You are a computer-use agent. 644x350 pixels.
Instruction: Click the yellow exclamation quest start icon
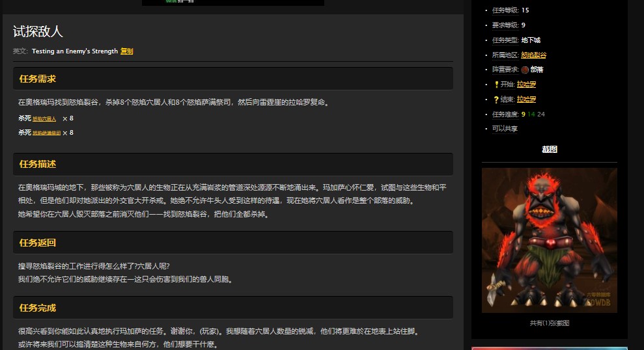pyautogui.click(x=496, y=85)
